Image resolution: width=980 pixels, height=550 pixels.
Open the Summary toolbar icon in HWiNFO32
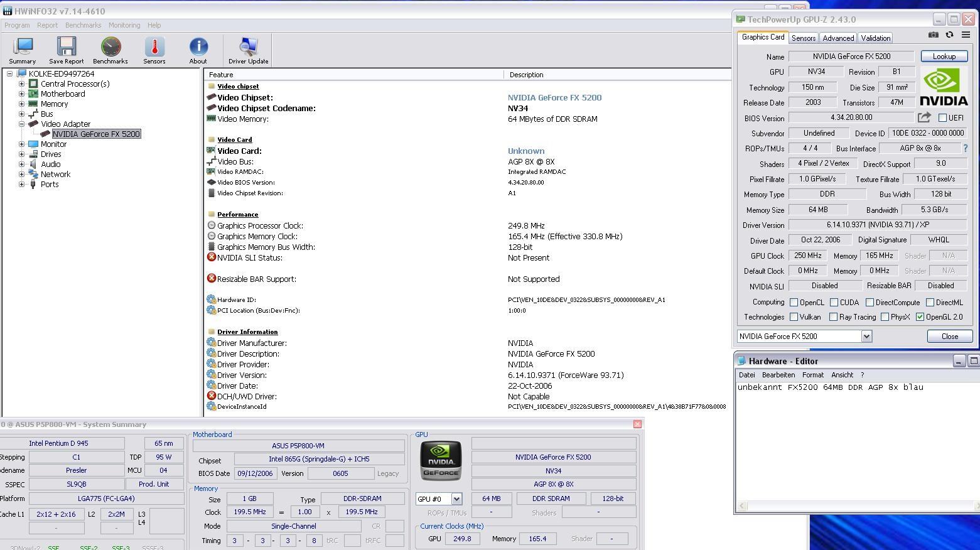[x=23, y=50]
